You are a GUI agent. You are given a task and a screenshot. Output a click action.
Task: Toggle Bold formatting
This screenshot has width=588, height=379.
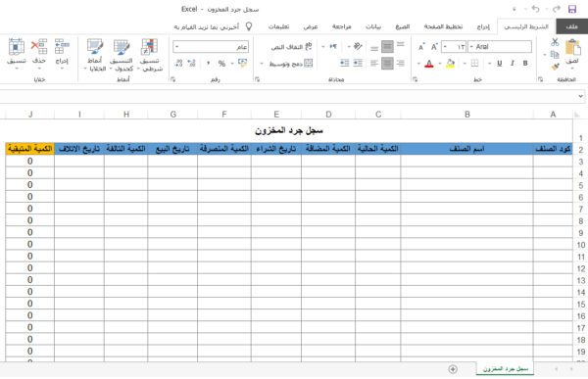[525, 63]
